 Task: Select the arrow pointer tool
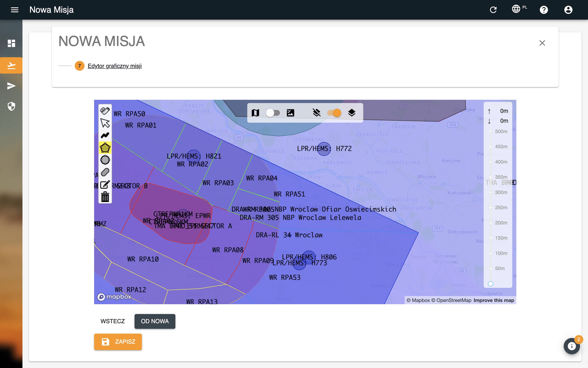(x=105, y=123)
